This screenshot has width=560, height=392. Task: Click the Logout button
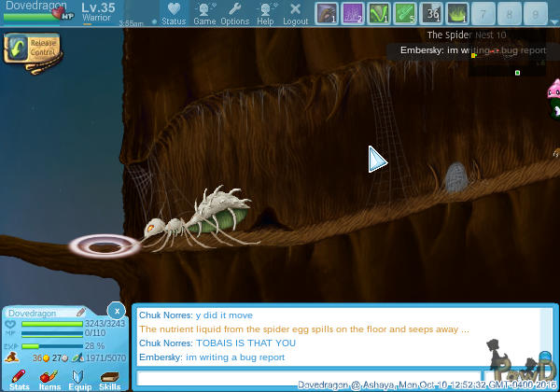click(295, 12)
